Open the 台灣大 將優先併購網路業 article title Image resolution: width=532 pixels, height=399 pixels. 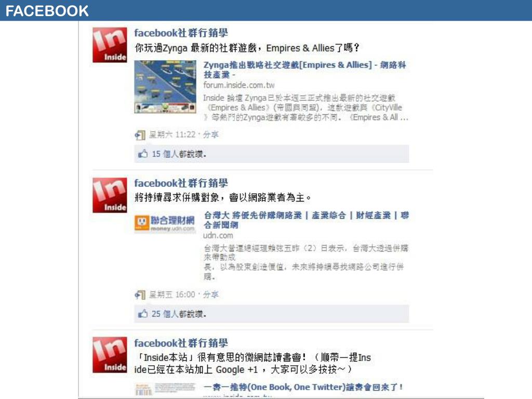(x=306, y=220)
